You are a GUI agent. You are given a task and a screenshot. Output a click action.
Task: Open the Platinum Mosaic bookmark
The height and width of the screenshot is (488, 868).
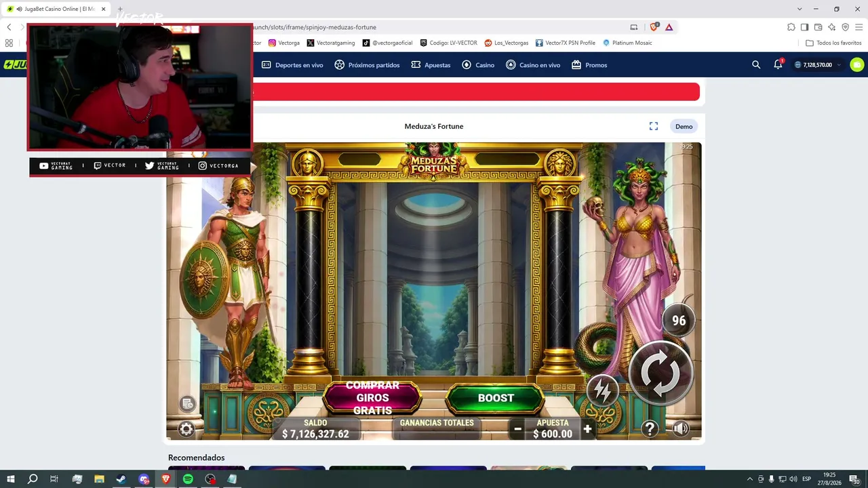(627, 43)
